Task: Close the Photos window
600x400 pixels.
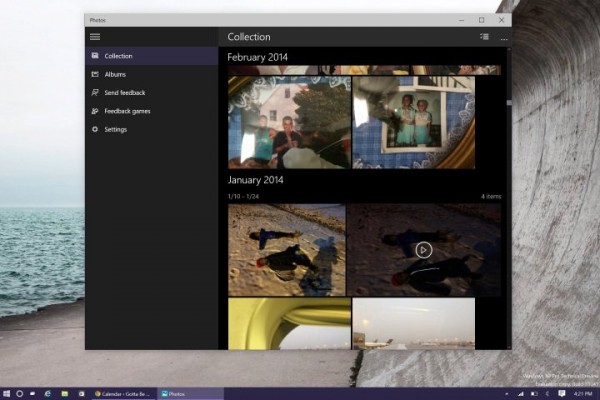Action: (501, 20)
